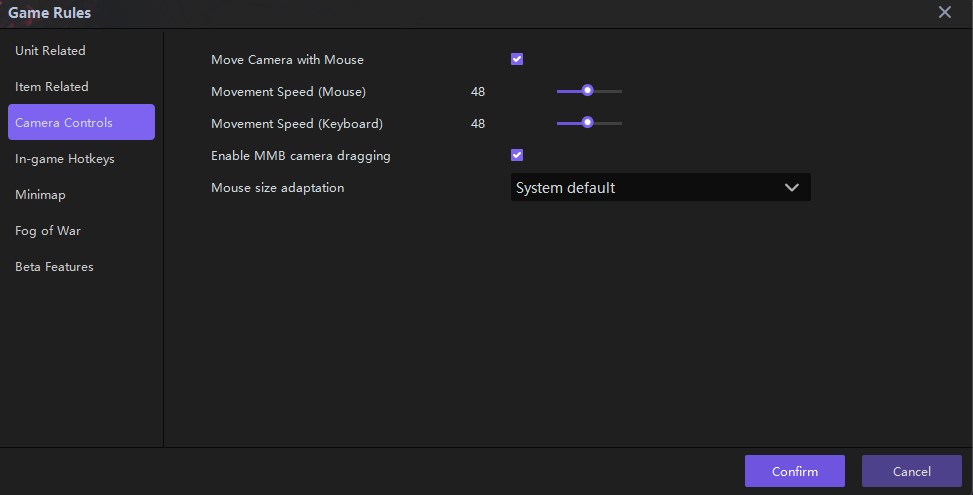
Task: Go to In-game Hotkeys section
Action: pos(65,159)
